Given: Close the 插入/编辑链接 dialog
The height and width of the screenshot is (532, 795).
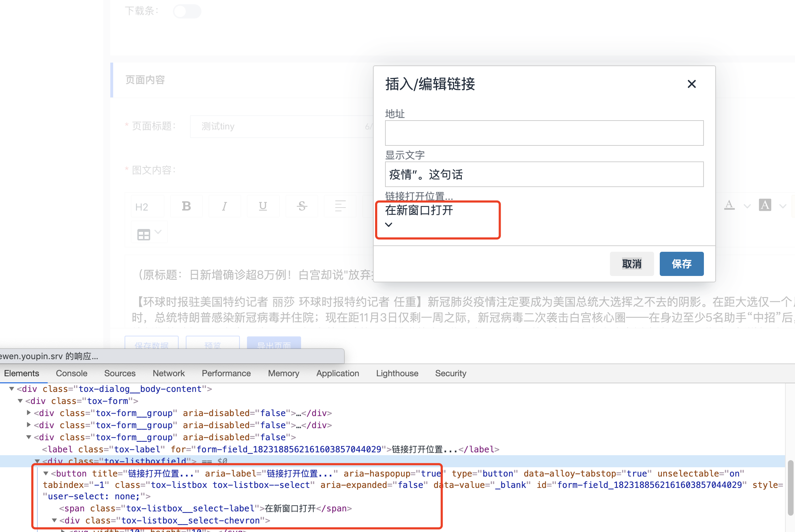Looking at the screenshot, I should (691, 84).
